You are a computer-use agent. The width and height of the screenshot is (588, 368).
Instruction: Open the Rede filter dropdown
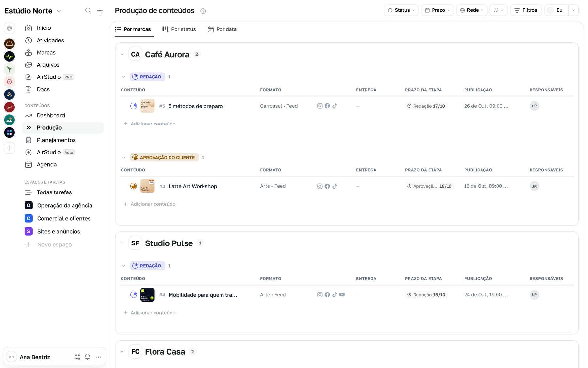[471, 10]
